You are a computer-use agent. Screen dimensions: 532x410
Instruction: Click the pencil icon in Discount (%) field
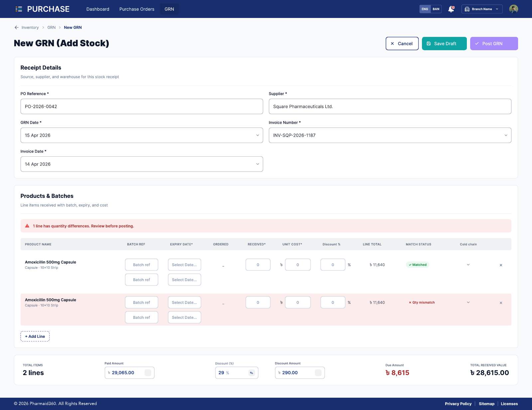pyautogui.click(x=252, y=373)
